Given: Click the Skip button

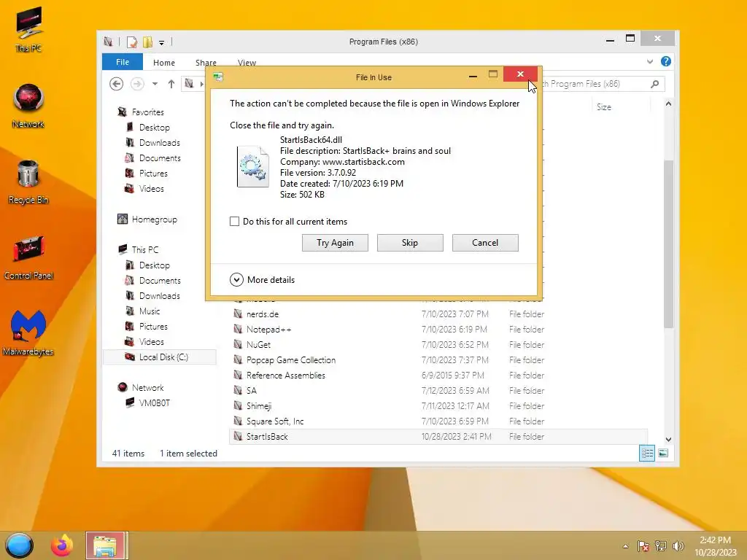Looking at the screenshot, I should coord(410,243).
